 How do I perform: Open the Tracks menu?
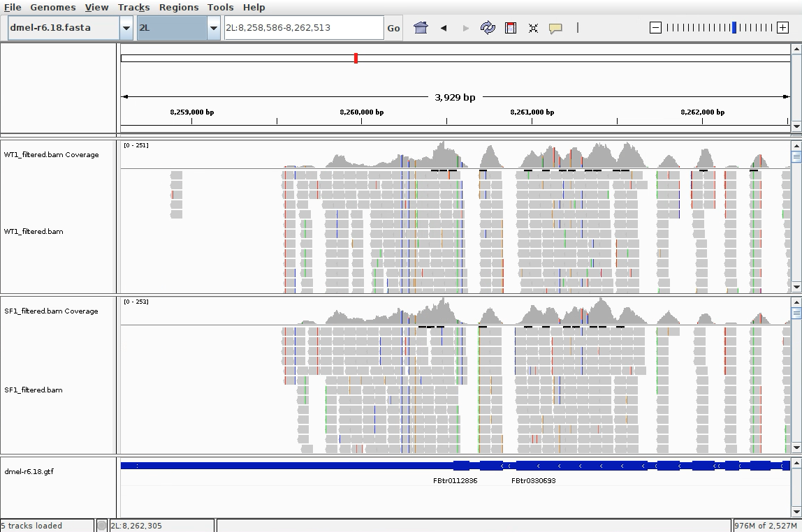point(133,7)
